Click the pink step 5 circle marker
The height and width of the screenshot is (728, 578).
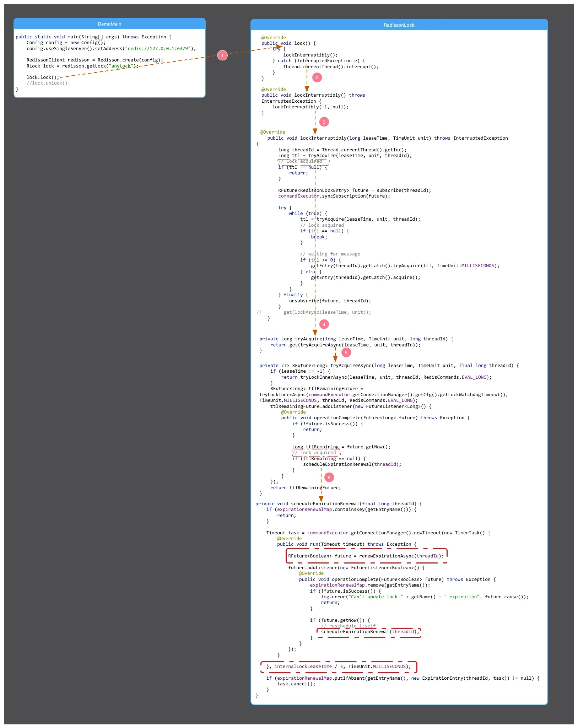pyautogui.click(x=346, y=353)
